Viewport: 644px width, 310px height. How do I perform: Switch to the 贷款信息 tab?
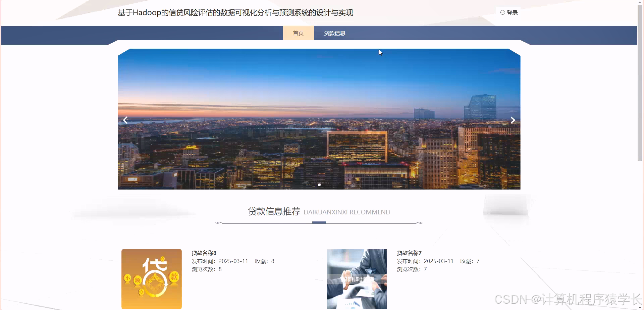pyautogui.click(x=334, y=33)
